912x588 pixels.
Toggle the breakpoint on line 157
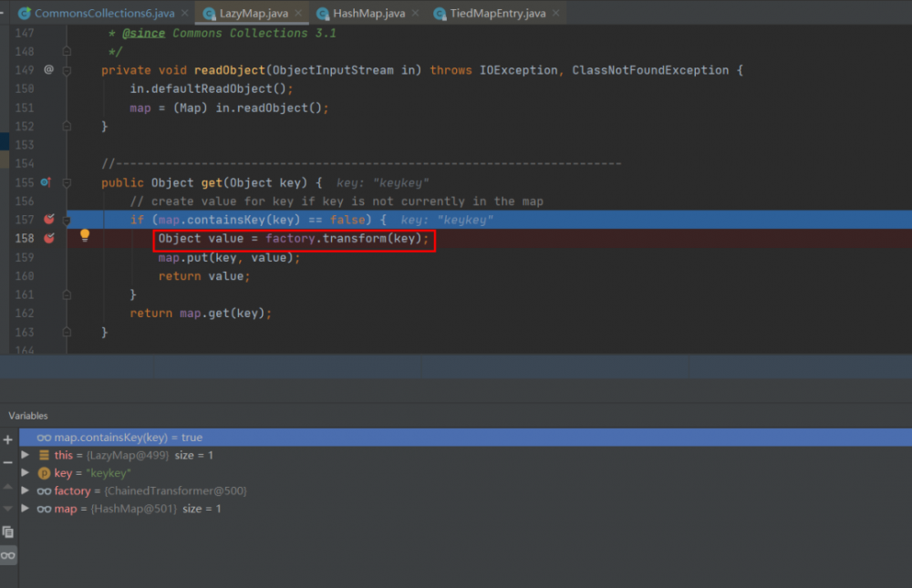pos(48,220)
